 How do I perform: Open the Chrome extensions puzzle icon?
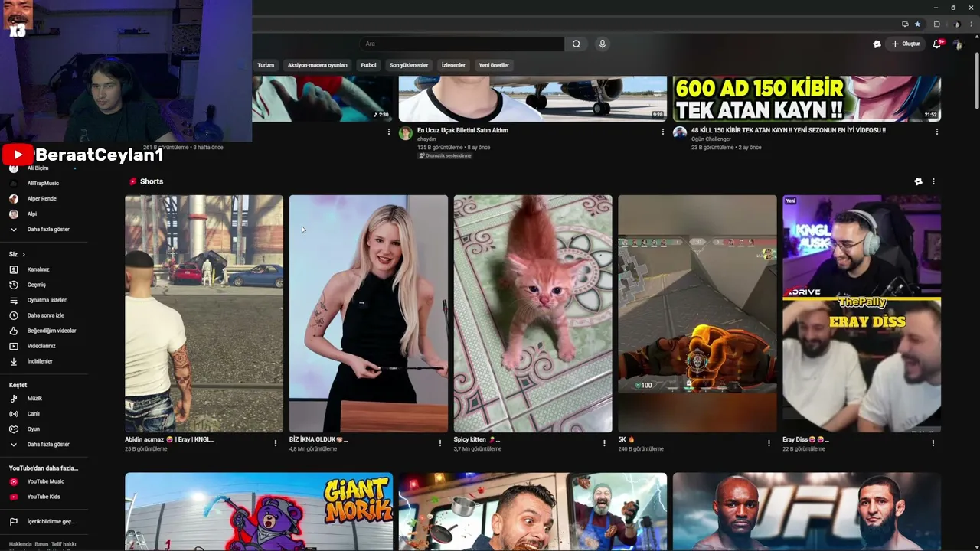[x=936, y=24]
